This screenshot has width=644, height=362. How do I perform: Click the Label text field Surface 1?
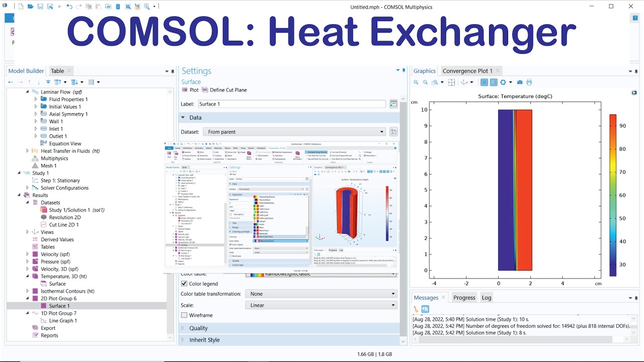(x=291, y=104)
